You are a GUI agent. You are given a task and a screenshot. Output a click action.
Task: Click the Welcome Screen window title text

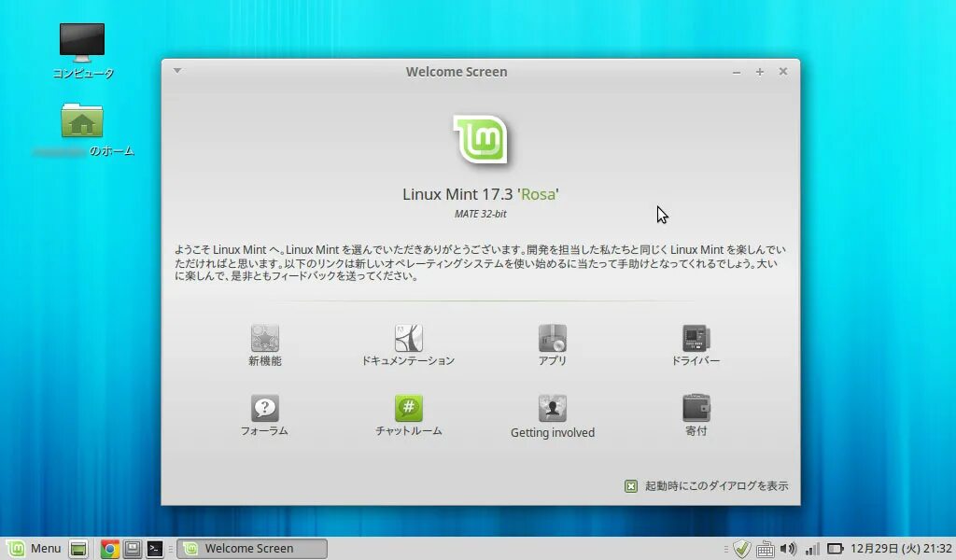coord(457,72)
